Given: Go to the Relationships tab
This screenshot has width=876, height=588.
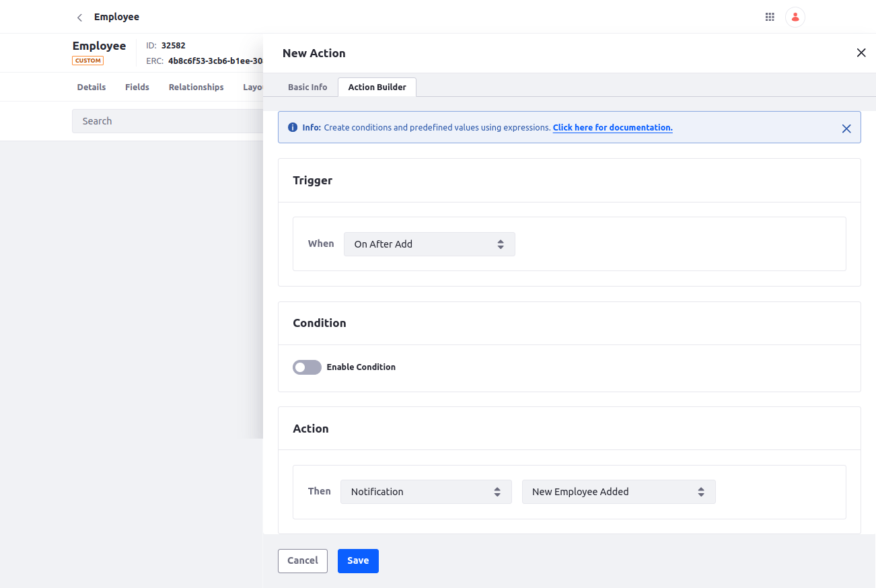Looking at the screenshot, I should [x=196, y=87].
